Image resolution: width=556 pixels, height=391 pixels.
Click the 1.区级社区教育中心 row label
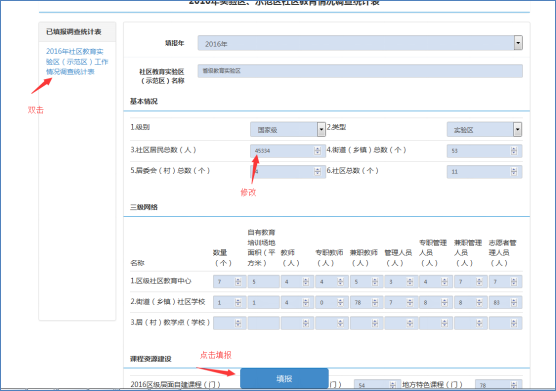point(161,281)
